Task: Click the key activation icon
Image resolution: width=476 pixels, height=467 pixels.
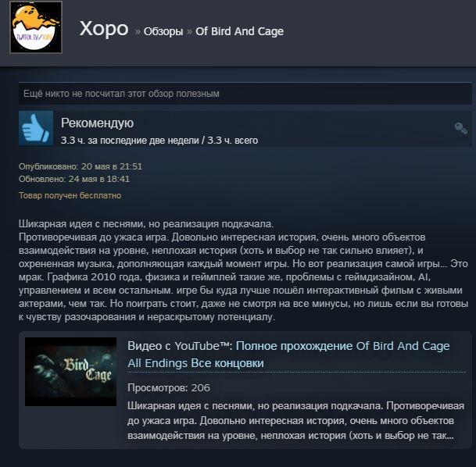Action: pyautogui.click(x=460, y=129)
